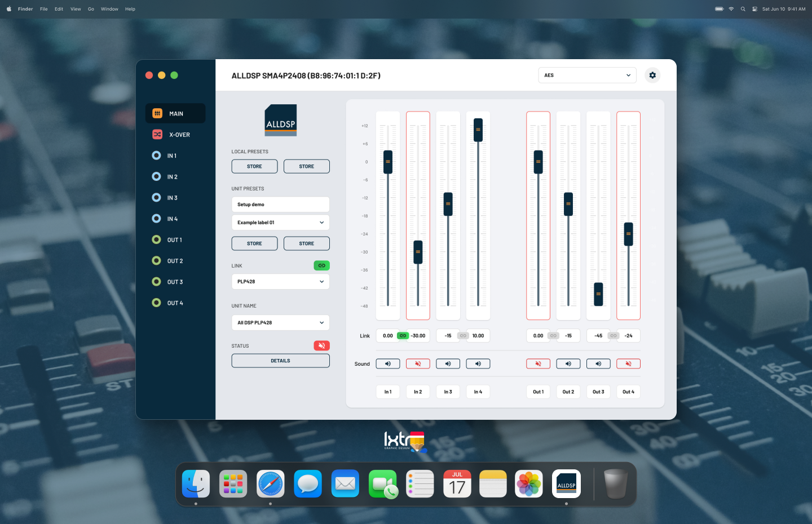The image size is (812, 524).
Task: Open ALLDSP app in the dock
Action: [566, 484]
